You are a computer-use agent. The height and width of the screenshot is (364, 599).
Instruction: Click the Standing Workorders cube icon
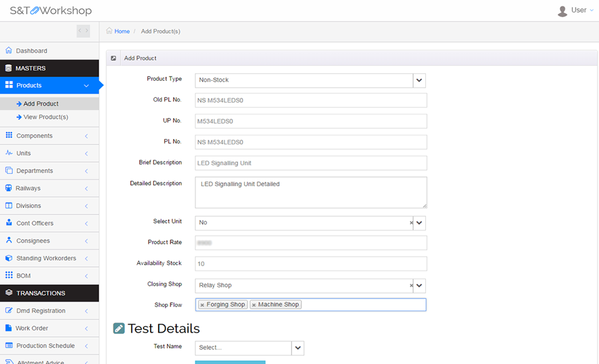(x=9, y=258)
